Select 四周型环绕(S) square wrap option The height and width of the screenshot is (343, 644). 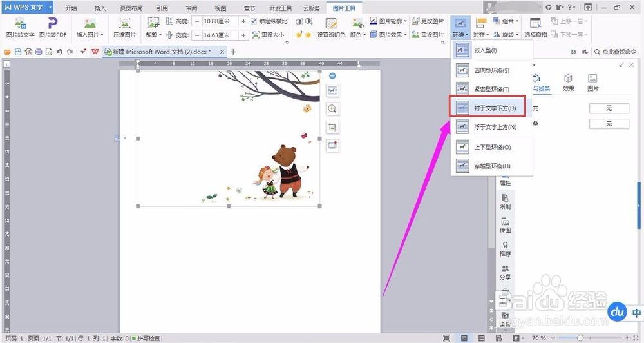491,70
